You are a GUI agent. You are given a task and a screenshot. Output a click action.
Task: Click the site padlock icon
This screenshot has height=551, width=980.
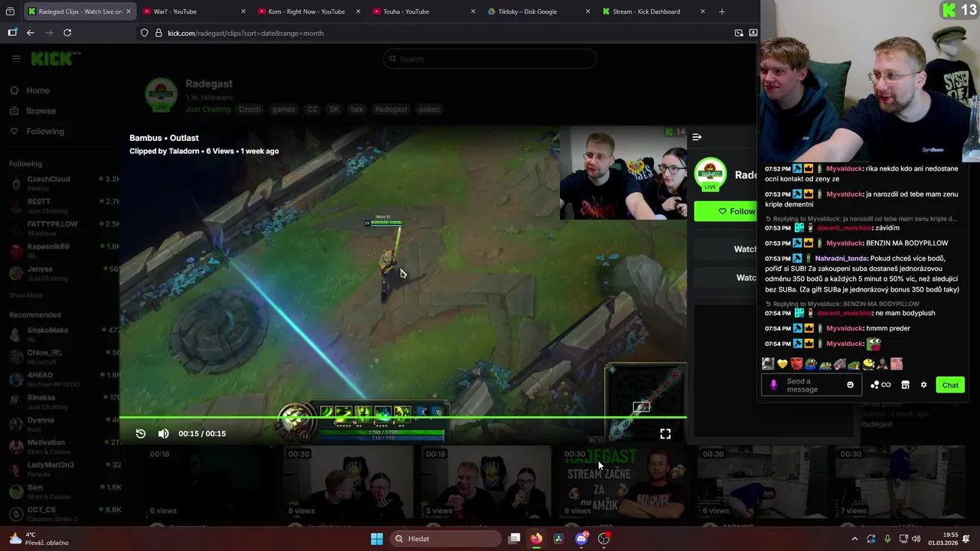(x=158, y=33)
